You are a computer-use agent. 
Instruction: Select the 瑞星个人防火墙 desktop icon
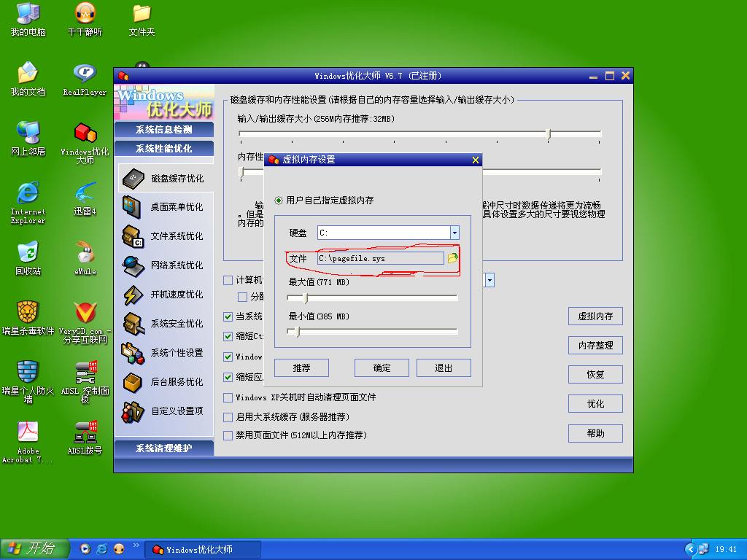(x=28, y=382)
